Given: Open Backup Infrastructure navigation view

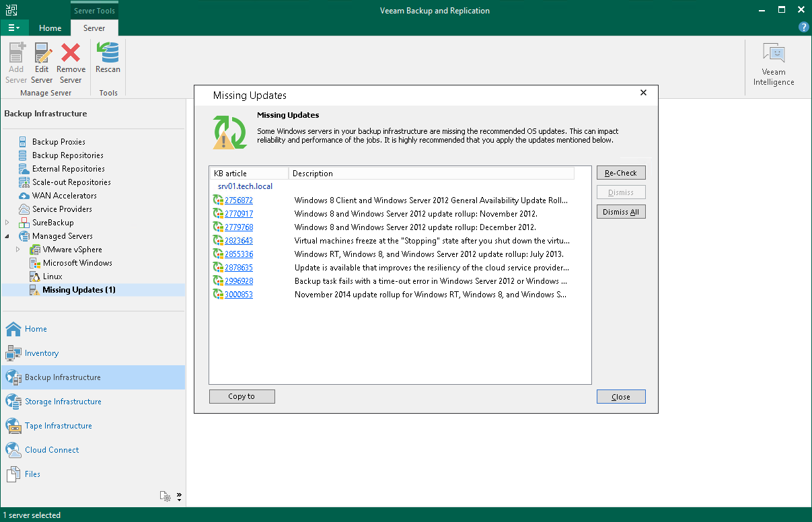Looking at the screenshot, I should 93,377.
